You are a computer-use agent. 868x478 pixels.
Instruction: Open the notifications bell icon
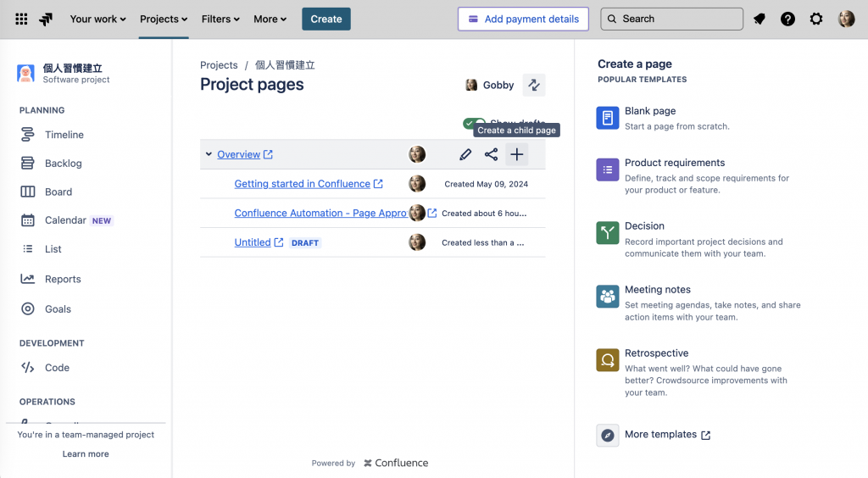pyautogui.click(x=759, y=19)
